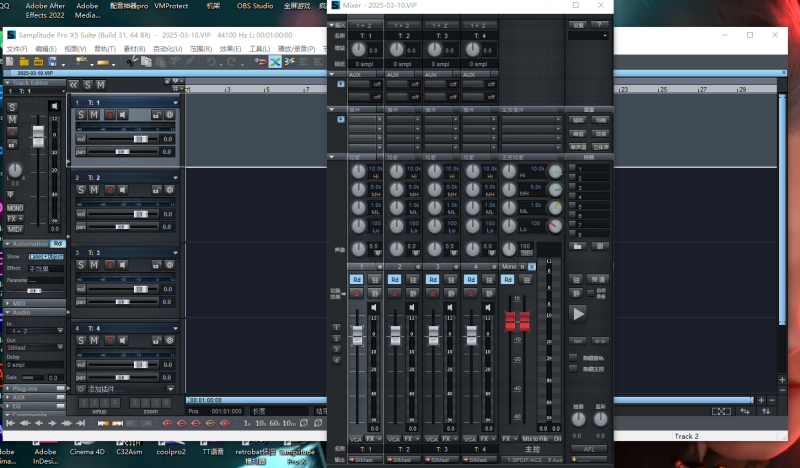Viewport: 800px width, 468px height.
Task: Open the 工具(L) menu
Action: (259, 48)
